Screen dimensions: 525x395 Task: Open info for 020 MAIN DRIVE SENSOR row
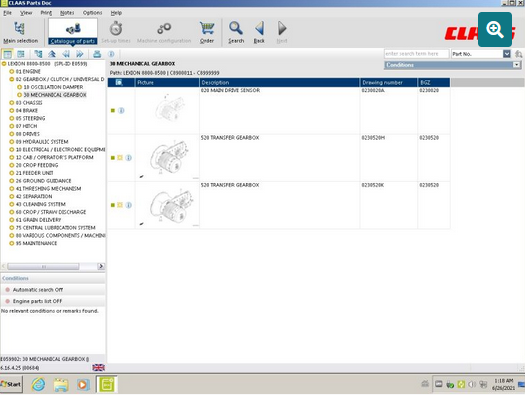(121, 110)
